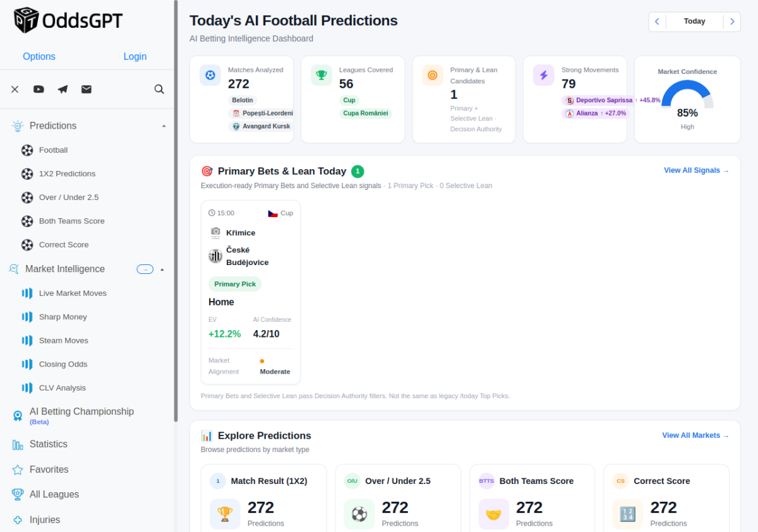Open the Křimice vs České Budějovice pick card
This screenshot has height=532, width=758.
point(251,292)
